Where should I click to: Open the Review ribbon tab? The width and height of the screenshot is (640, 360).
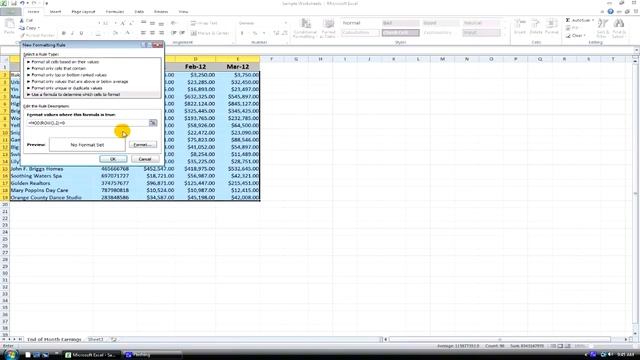pyautogui.click(x=161, y=12)
